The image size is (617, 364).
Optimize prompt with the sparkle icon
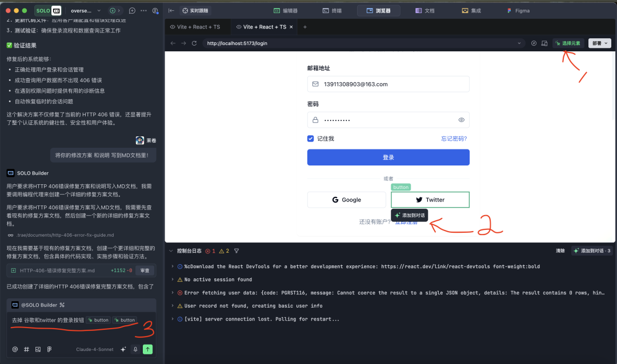(123, 349)
